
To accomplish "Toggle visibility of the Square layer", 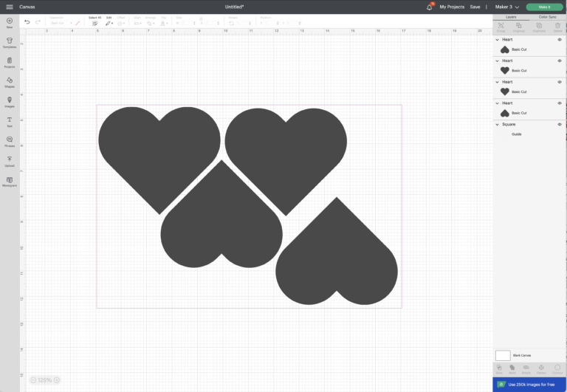I will (x=560, y=124).
